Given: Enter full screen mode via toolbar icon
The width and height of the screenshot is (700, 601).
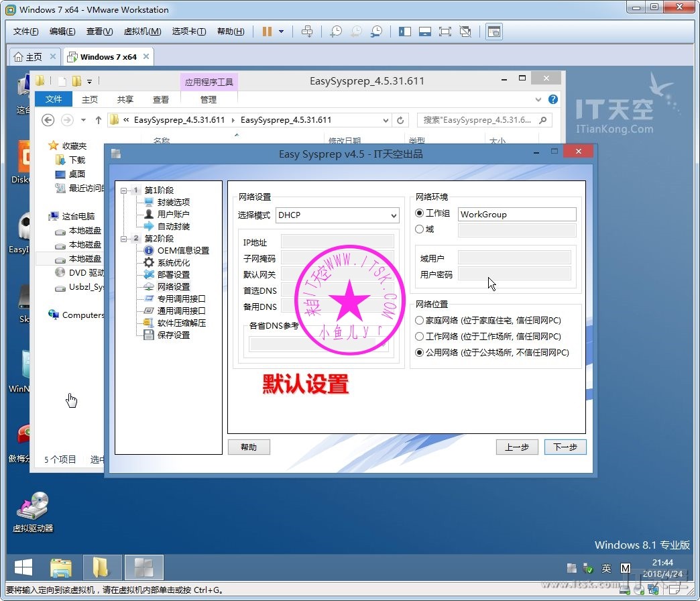Looking at the screenshot, I should coord(445,32).
